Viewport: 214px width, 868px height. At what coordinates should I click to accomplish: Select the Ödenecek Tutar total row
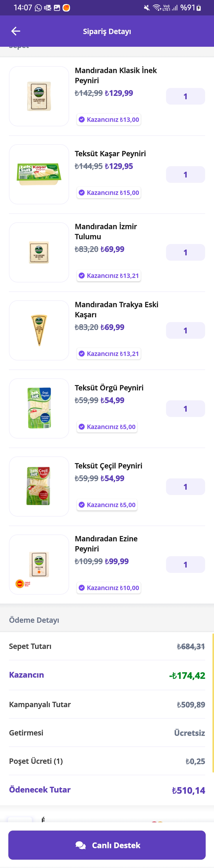pos(107,790)
